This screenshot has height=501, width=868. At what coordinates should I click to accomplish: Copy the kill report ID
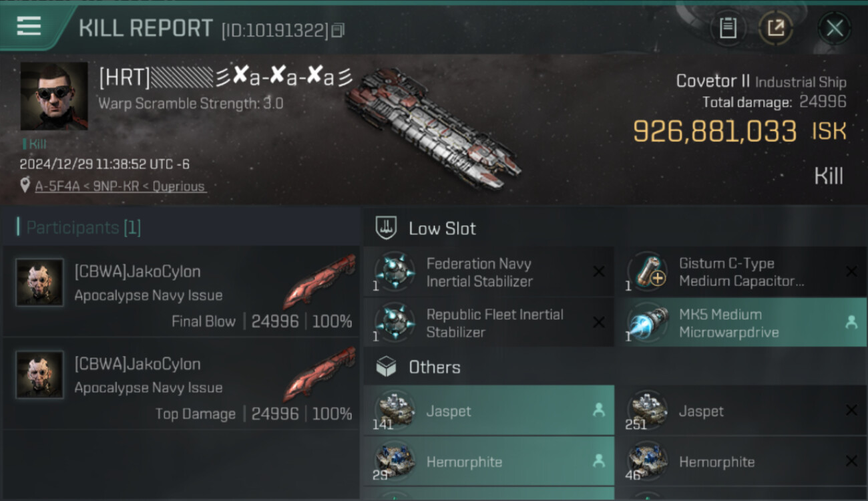click(x=338, y=30)
